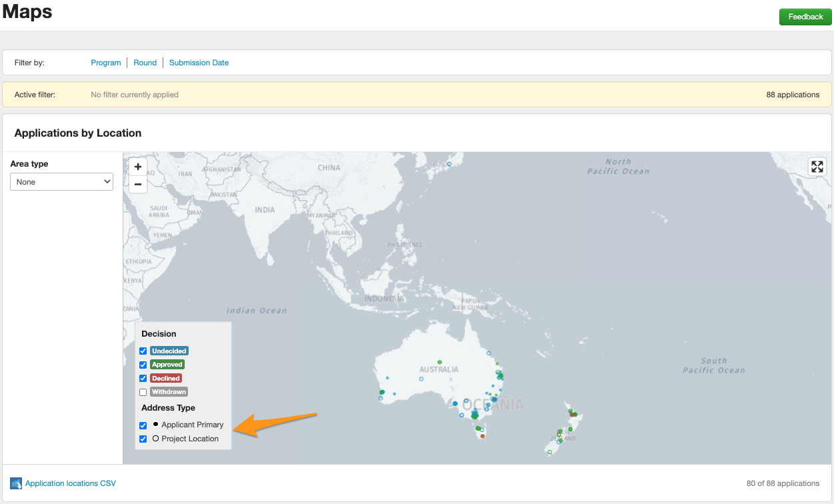Image resolution: width=834 pixels, height=504 pixels.
Task: Uncheck the Approved decision checkbox
Action: pos(143,365)
